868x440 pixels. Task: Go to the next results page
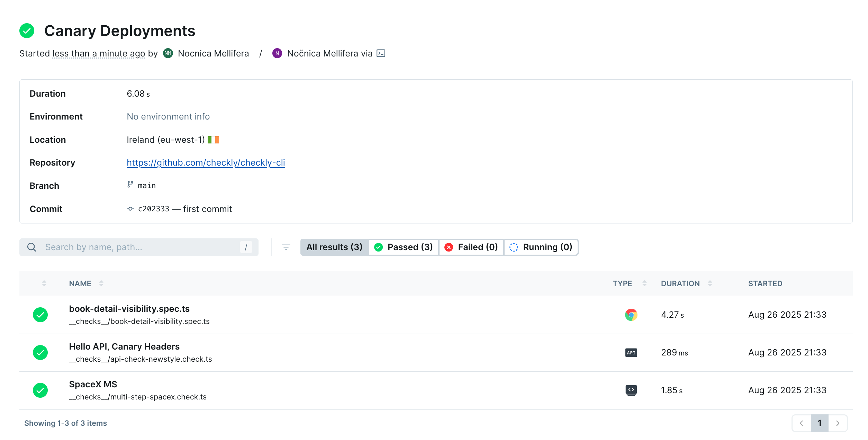tap(838, 423)
